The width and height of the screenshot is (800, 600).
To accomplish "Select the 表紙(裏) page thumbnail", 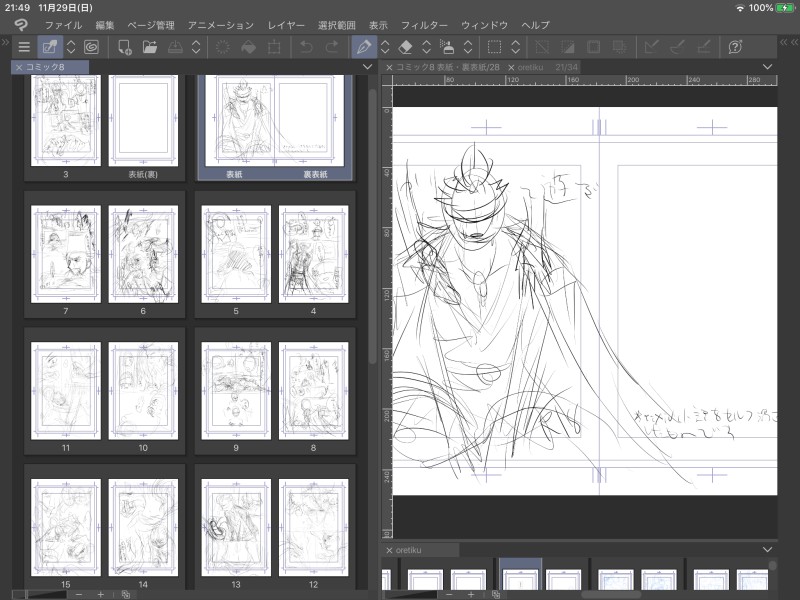I will 143,121.
